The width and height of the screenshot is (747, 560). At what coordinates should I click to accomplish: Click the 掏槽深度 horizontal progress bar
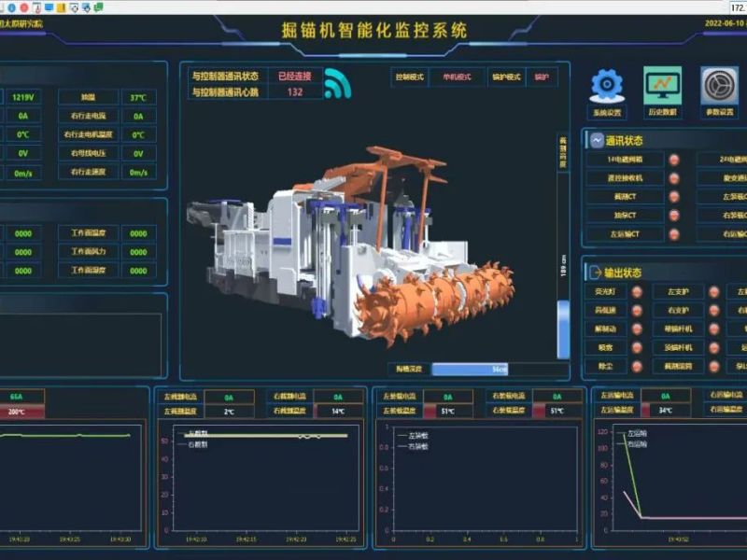(500, 370)
